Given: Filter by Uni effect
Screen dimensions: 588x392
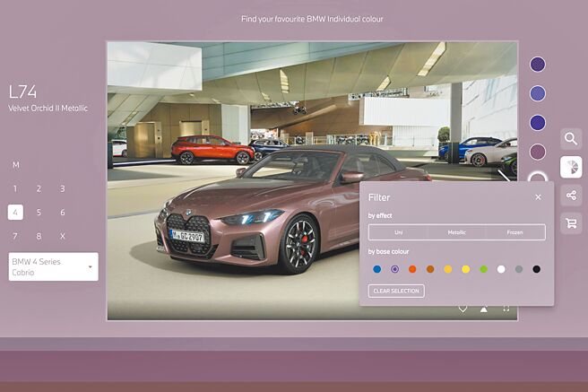Looking at the screenshot, I should tap(398, 232).
